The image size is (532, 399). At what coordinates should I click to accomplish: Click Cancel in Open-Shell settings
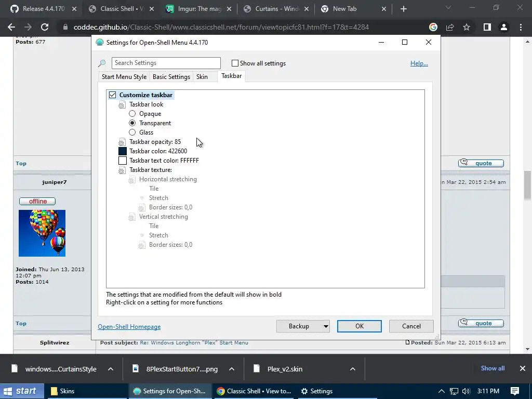pyautogui.click(x=411, y=326)
